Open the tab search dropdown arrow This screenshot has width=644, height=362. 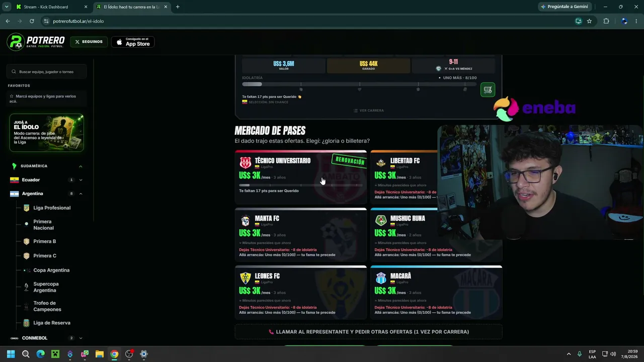(7, 7)
